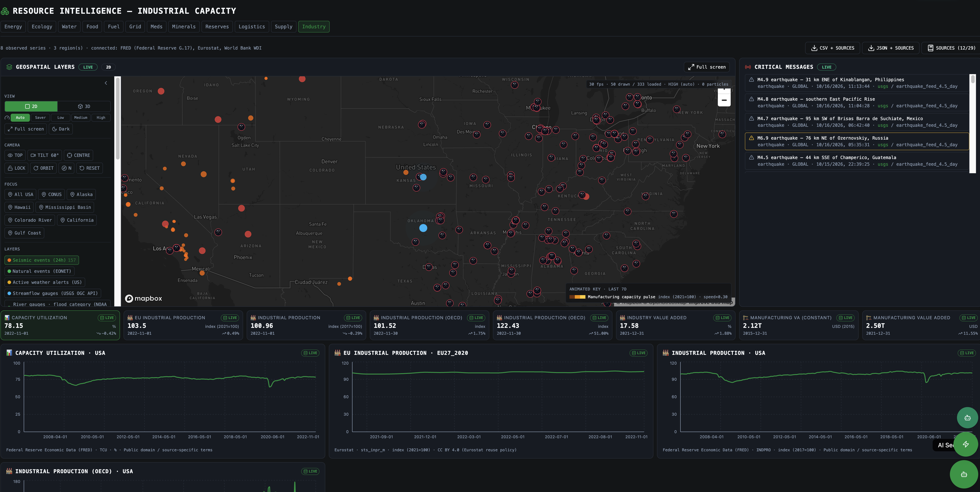
Task: Select Manufacturing VA (Constant) 2.12T card
Action: [798, 325]
